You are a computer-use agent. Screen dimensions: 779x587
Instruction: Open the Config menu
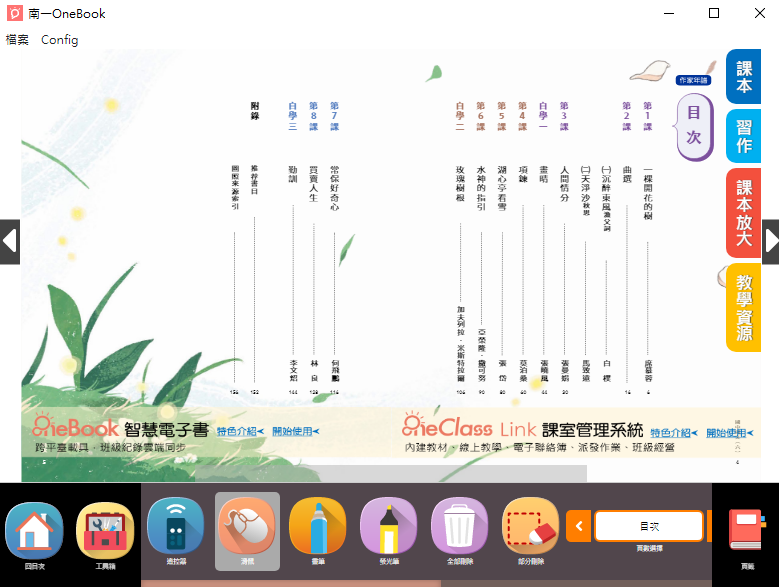(x=59, y=40)
